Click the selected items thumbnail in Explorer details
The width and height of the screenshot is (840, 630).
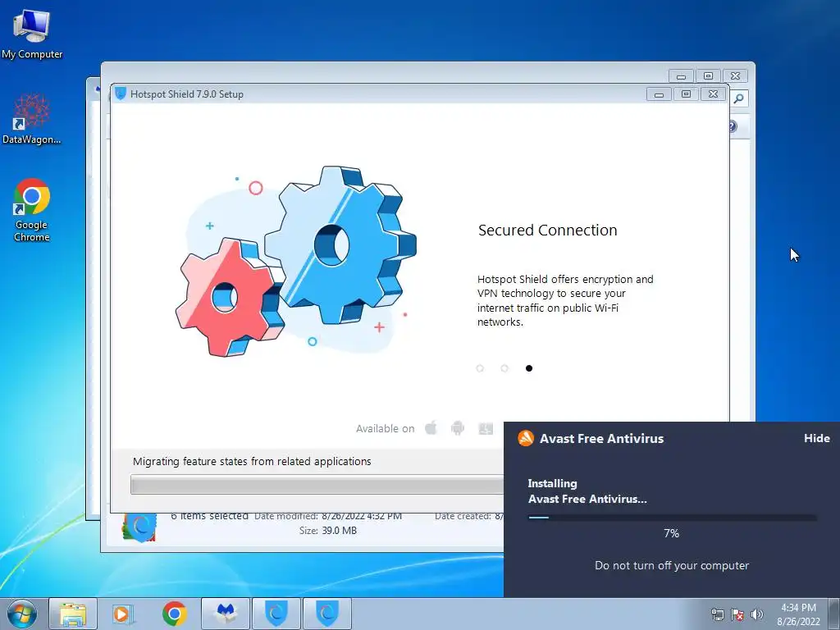pos(139,527)
